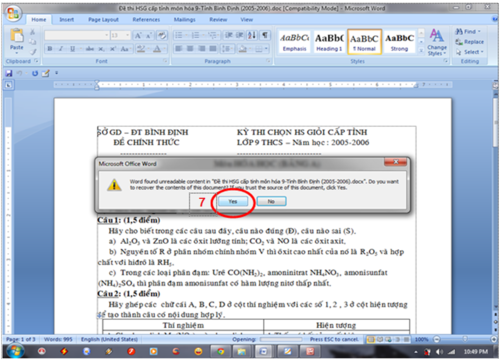Pick the text highlight color button
Image resolution: width=500 pixels, height=360 pixels.
pyautogui.click(x=141, y=49)
